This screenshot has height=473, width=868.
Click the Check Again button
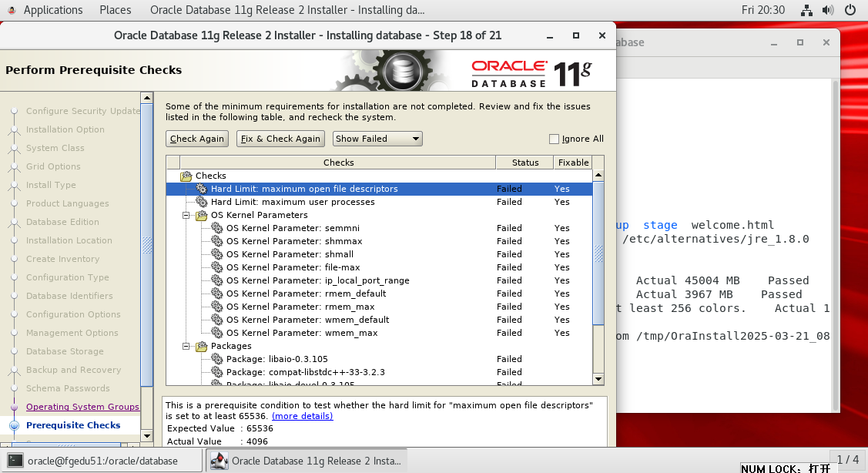[x=197, y=139]
